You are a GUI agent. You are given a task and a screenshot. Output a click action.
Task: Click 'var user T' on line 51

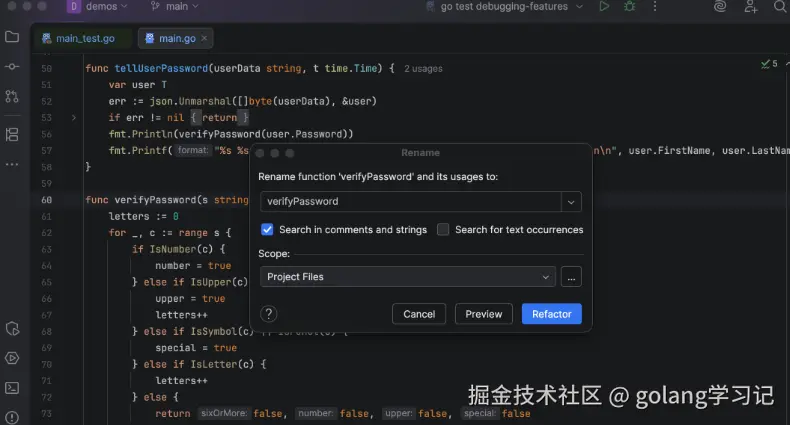click(x=138, y=85)
